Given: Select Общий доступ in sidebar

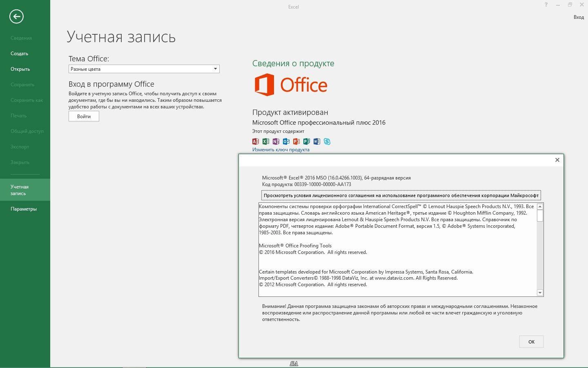Looking at the screenshot, I should point(27,131).
